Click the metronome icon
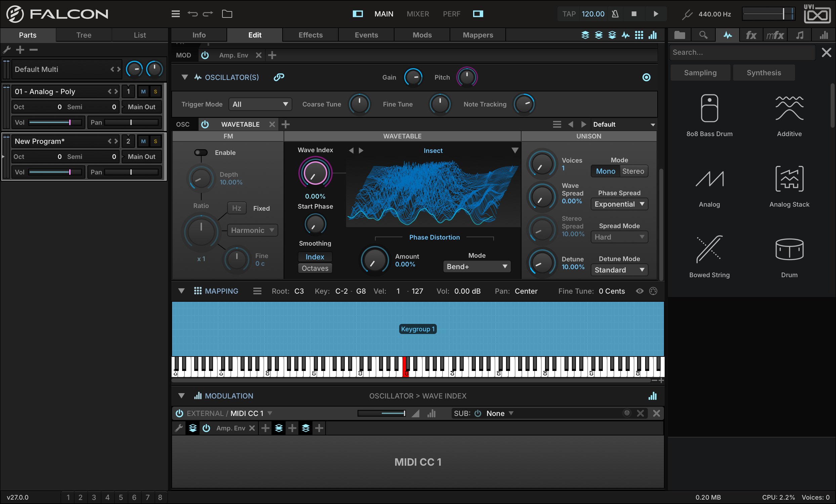The image size is (836, 504). click(x=615, y=14)
